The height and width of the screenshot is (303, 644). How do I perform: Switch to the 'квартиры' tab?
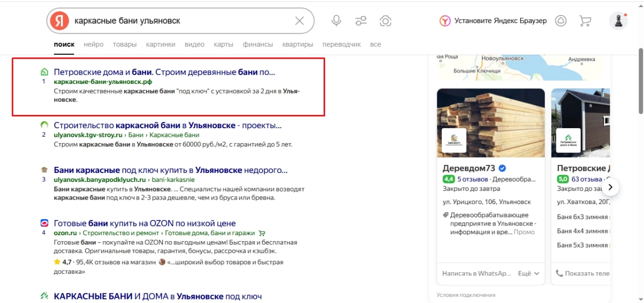(298, 44)
